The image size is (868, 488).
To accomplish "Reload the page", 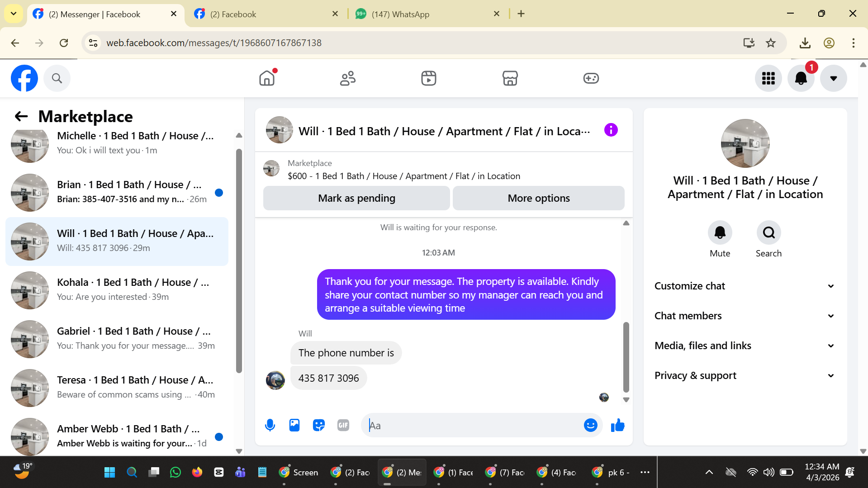I will pyautogui.click(x=64, y=43).
